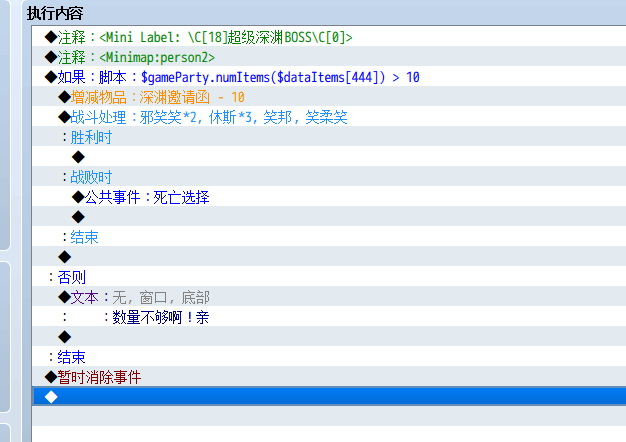Select the 战斗处理 battle processing command
This screenshot has width=626, height=442.
coord(203,117)
